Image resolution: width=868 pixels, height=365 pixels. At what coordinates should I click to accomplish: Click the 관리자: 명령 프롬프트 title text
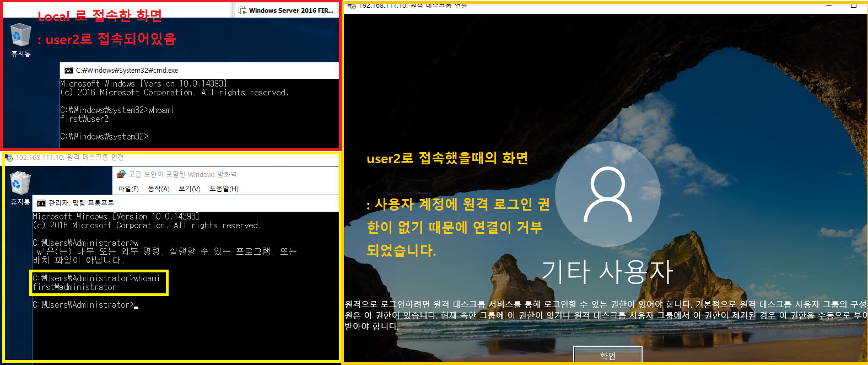[81, 203]
